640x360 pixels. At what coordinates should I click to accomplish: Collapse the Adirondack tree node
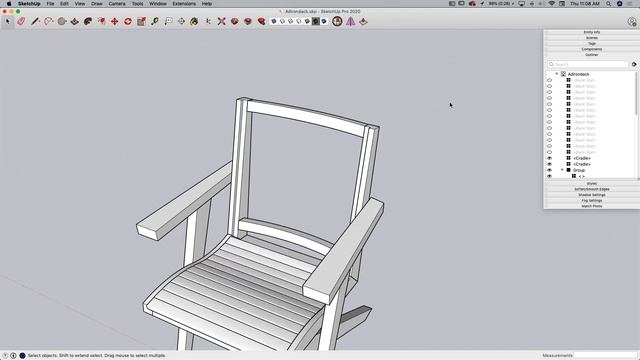(x=557, y=74)
